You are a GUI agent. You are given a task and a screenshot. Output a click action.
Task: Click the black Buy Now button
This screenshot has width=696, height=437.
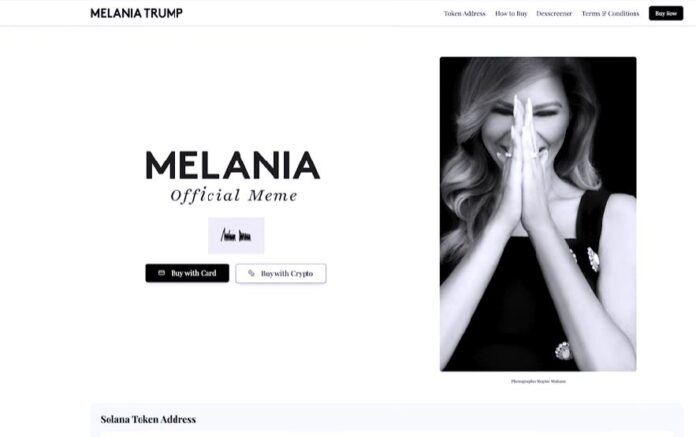click(x=666, y=13)
